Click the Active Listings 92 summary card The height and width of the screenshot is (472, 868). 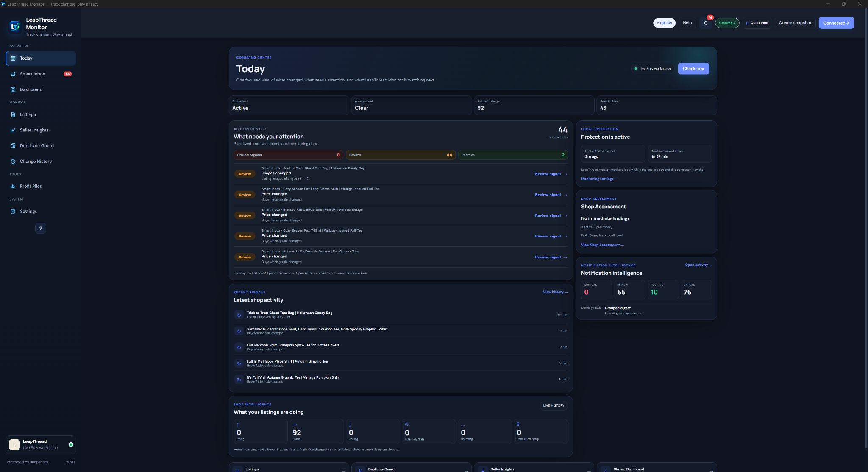pos(534,105)
